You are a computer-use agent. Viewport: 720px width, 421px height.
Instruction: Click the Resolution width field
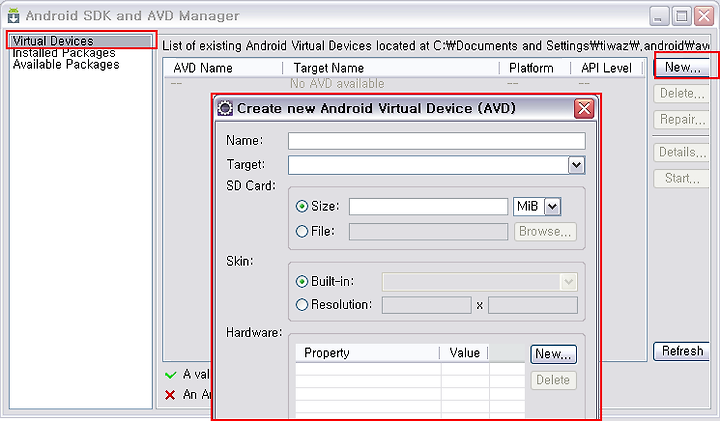(x=427, y=305)
